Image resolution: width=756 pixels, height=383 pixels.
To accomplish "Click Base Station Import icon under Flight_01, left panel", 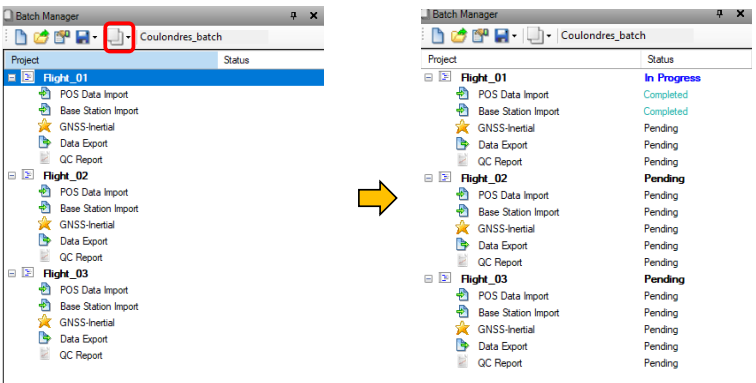I will pos(45,110).
